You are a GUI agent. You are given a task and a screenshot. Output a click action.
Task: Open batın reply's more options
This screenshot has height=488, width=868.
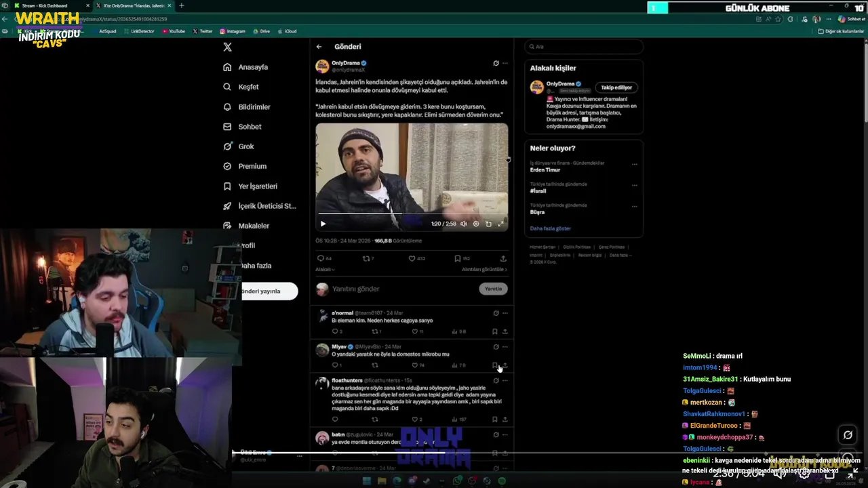tap(505, 434)
